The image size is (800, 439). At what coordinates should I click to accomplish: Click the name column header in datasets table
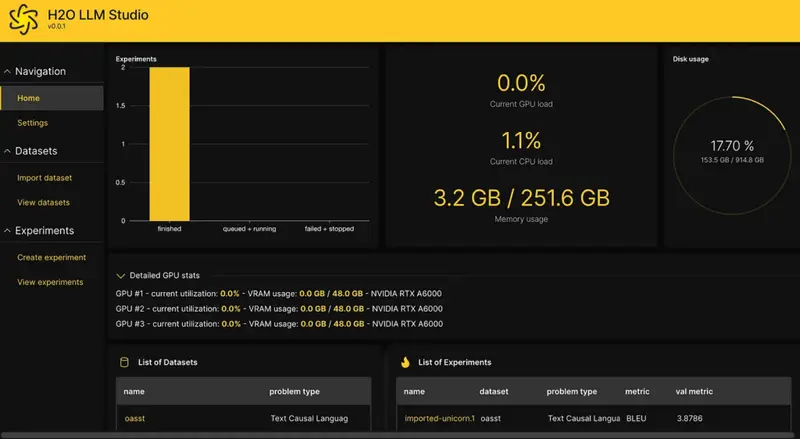134,392
